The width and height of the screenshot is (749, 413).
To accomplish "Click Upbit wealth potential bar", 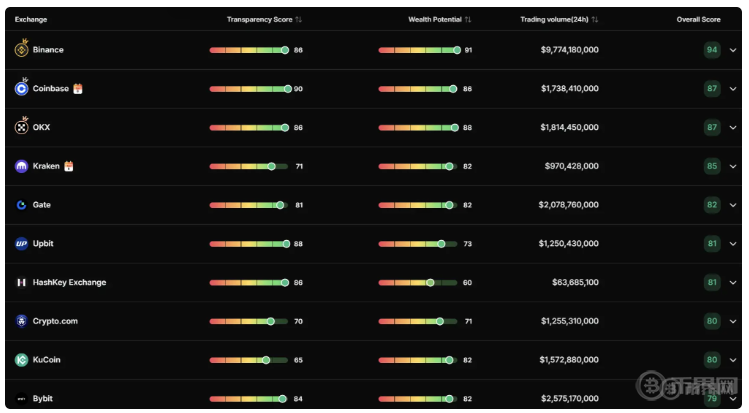I will pos(418,244).
